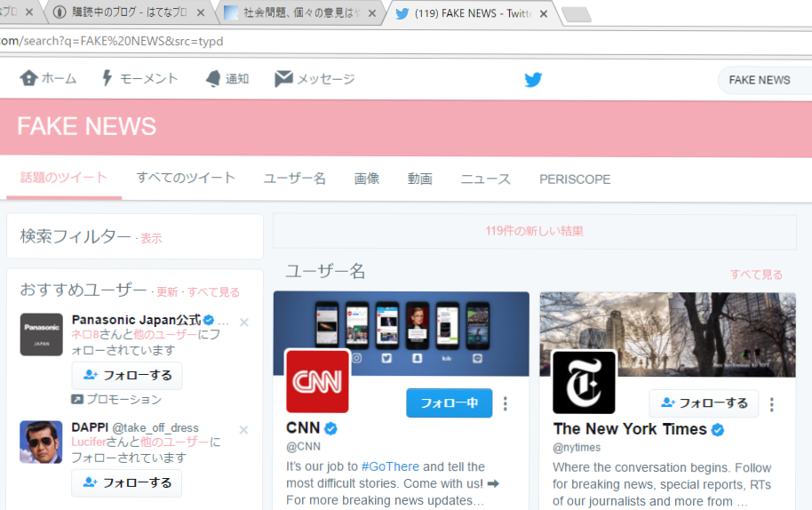Open DAPPI profile name link
The height and width of the screenshot is (510, 812).
[x=90, y=427]
